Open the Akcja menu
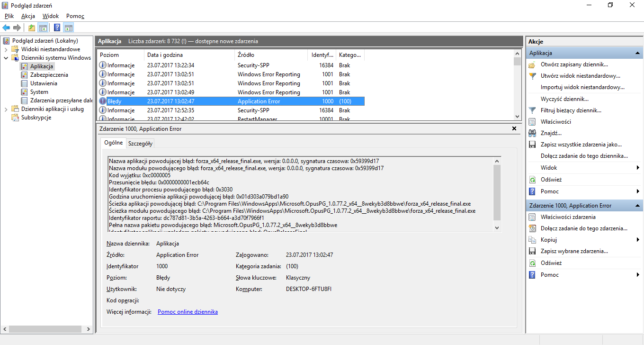Image resolution: width=644 pixels, height=345 pixels. pyautogui.click(x=28, y=16)
